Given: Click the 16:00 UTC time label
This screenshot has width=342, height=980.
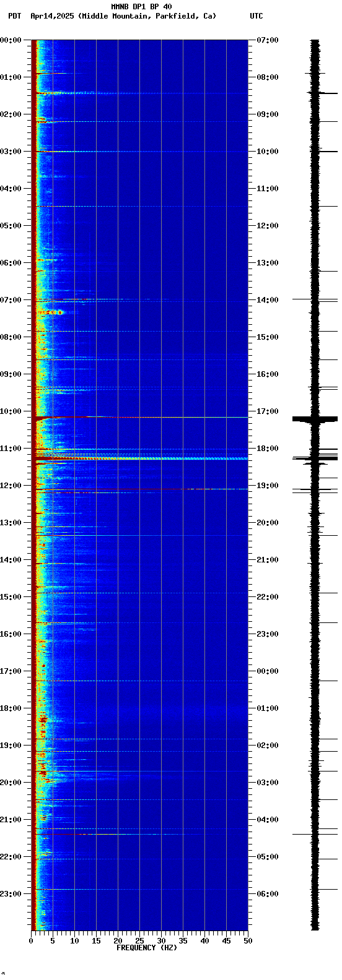Looking at the screenshot, I should point(268,374).
